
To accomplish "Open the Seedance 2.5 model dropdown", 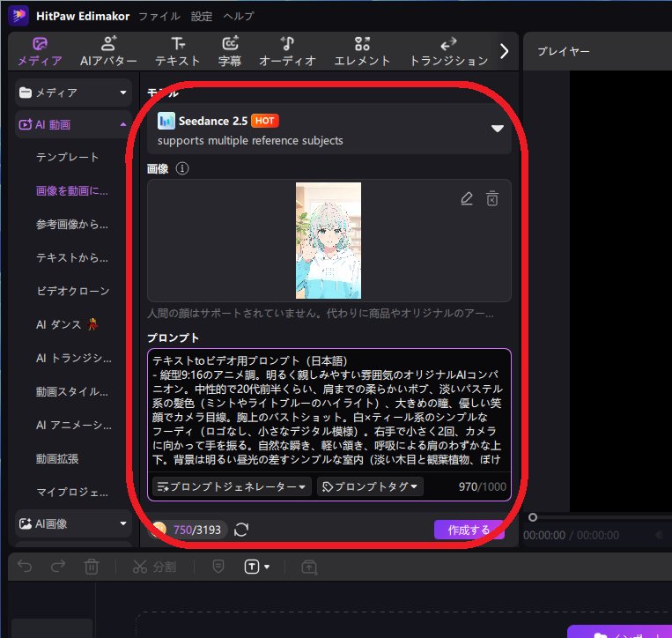I will [329, 129].
